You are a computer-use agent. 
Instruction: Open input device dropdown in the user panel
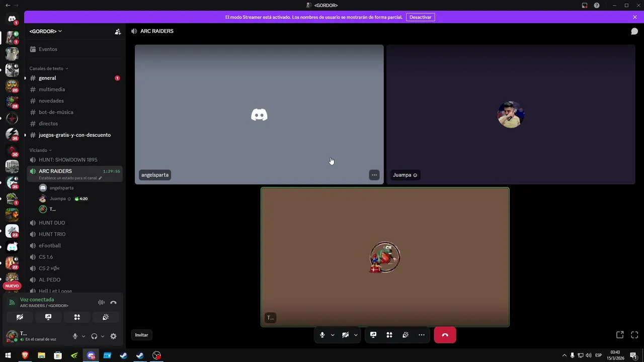[84, 336]
